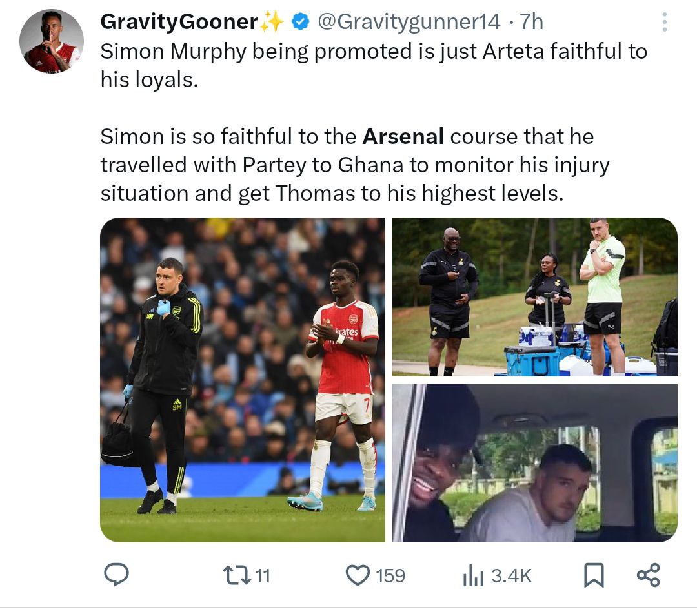Click the bold Arsenal word in the tweet
This screenshot has height=616, width=697.
coord(403,137)
